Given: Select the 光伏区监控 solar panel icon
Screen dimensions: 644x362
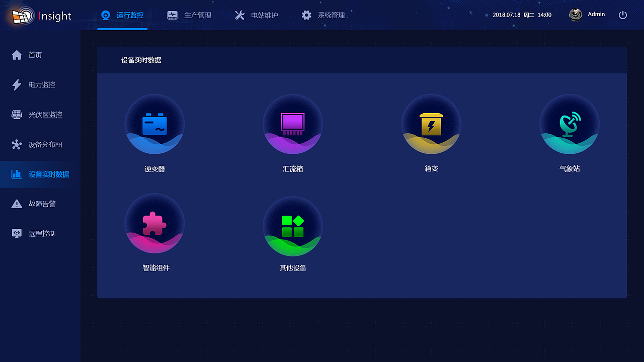Looking at the screenshot, I should [x=17, y=114].
